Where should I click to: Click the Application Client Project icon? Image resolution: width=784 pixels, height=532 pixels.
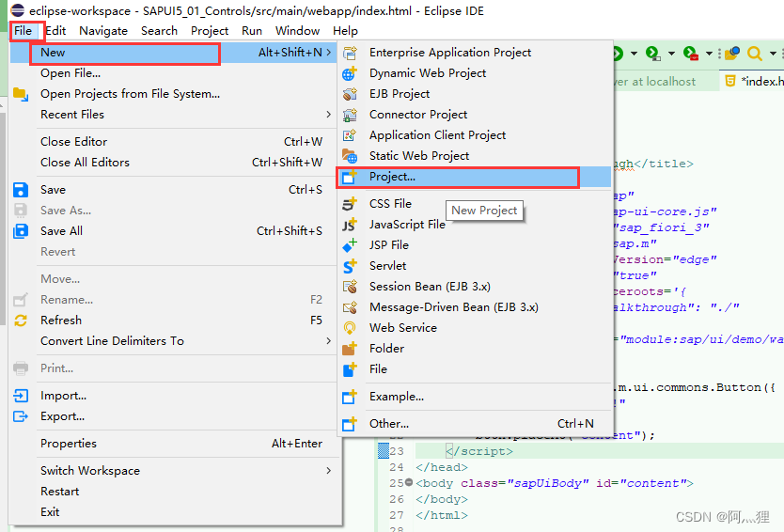click(x=350, y=135)
